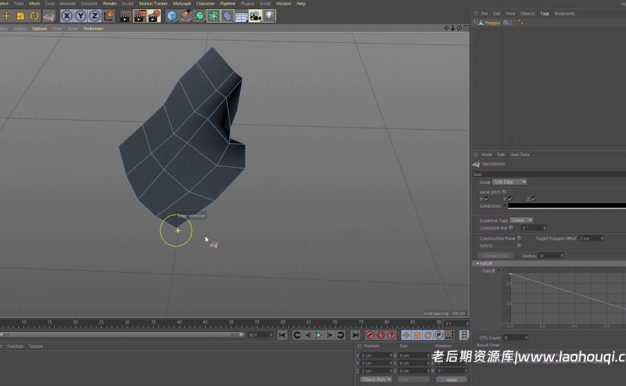Image resolution: width=626 pixels, height=386 pixels.
Task: Step forward one frame
Action: tap(329, 335)
